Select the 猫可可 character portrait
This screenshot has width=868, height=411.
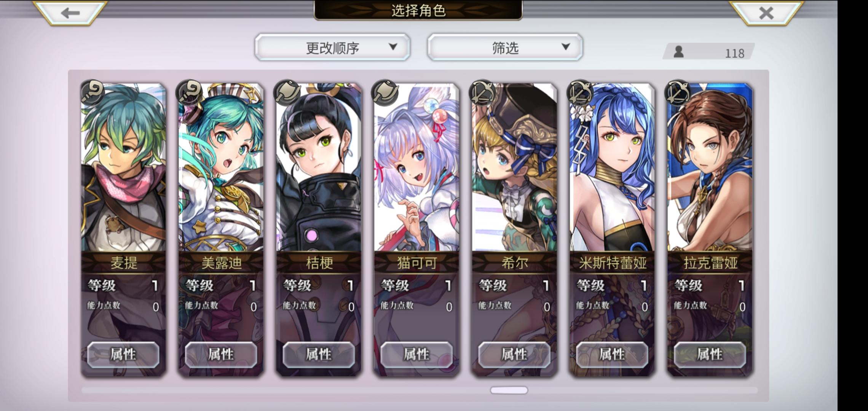[416, 167]
